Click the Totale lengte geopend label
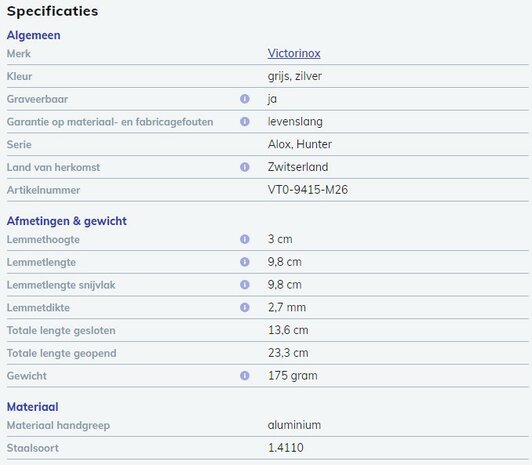 [61, 353]
